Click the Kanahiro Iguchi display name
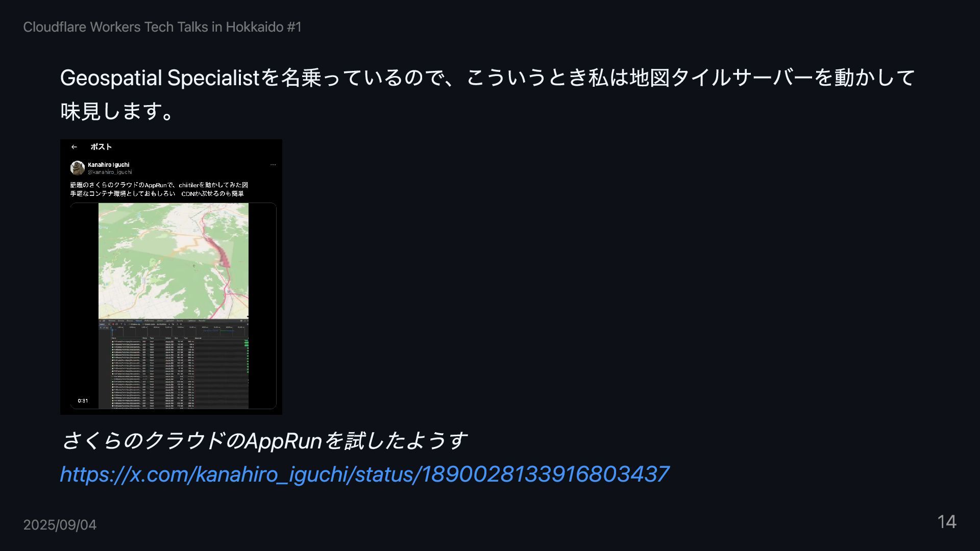980x551 pixels. (x=108, y=165)
